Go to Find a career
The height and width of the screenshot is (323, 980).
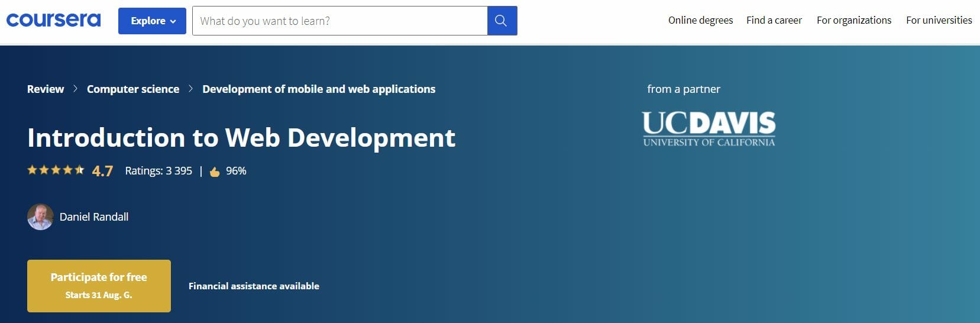coord(774,20)
